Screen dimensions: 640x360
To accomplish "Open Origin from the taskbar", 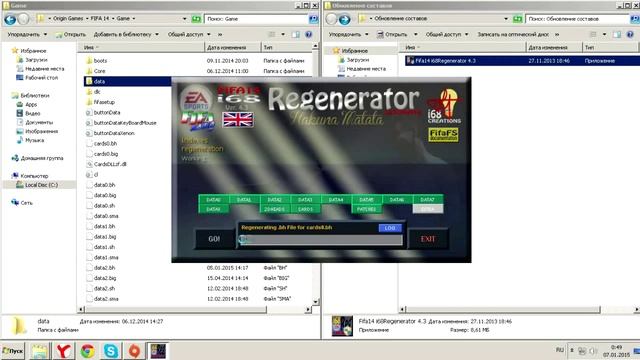I will pos(134,351).
